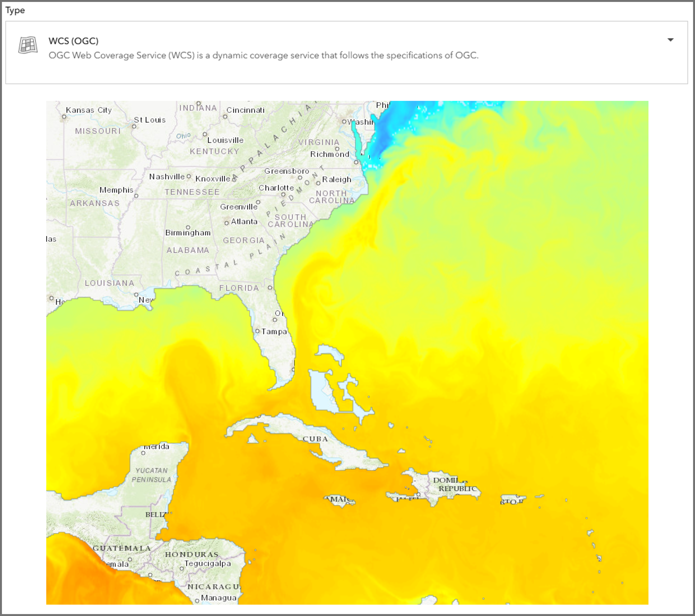This screenshot has width=695, height=616.
Task: Click the OGC Web Coverage Service description
Action: (263, 55)
